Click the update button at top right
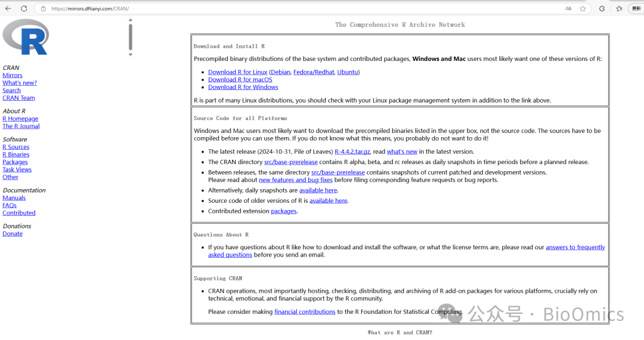The height and width of the screenshot is (340, 644). 636,8
